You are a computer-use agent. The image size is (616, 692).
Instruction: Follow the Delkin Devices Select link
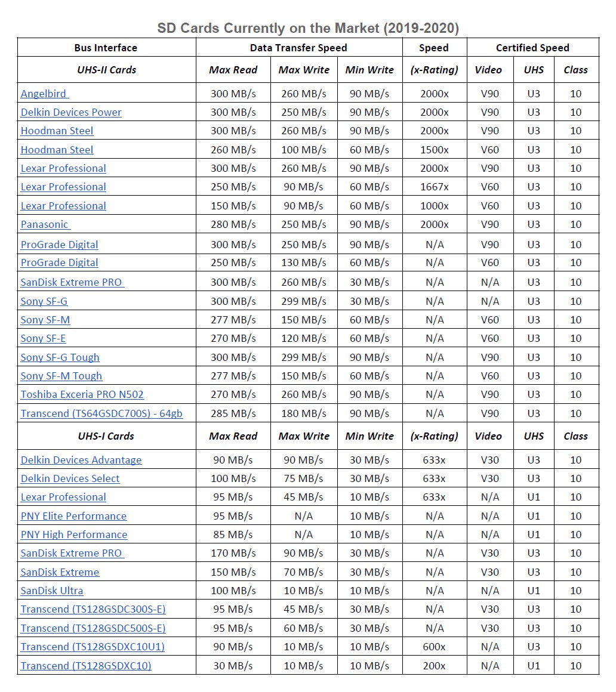click(70, 478)
